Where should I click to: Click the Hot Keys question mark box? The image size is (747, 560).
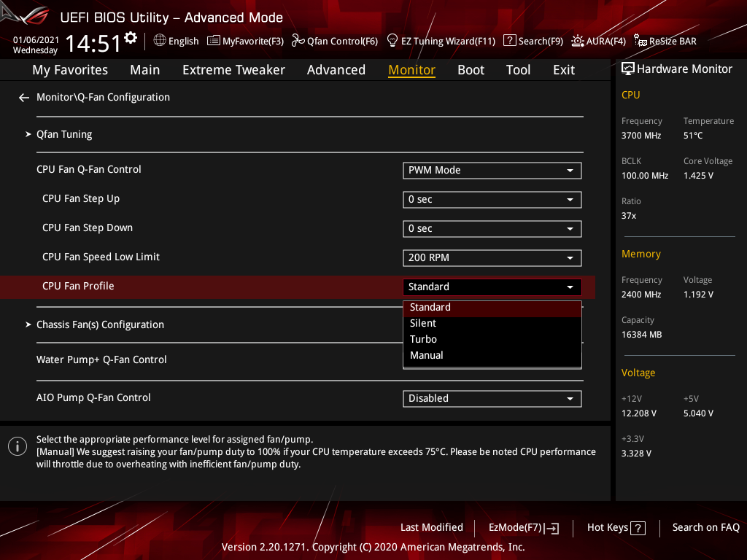point(638,528)
